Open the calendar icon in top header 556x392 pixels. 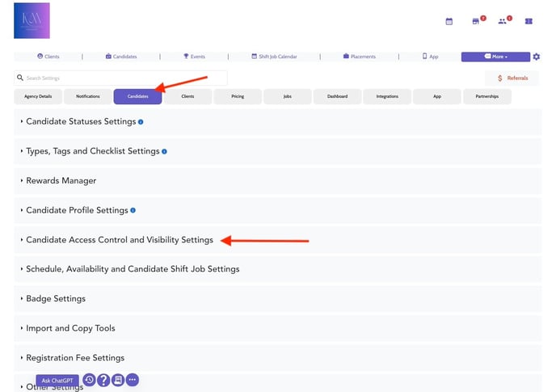pyautogui.click(x=449, y=21)
